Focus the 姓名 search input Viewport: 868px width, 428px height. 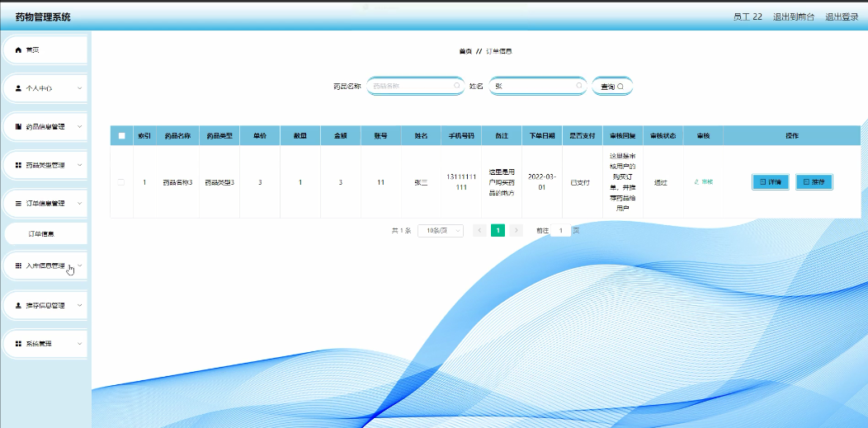[537, 86]
